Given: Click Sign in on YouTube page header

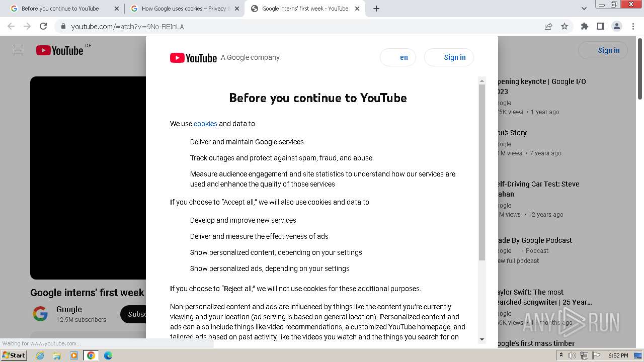Looking at the screenshot, I should click(x=603, y=50).
